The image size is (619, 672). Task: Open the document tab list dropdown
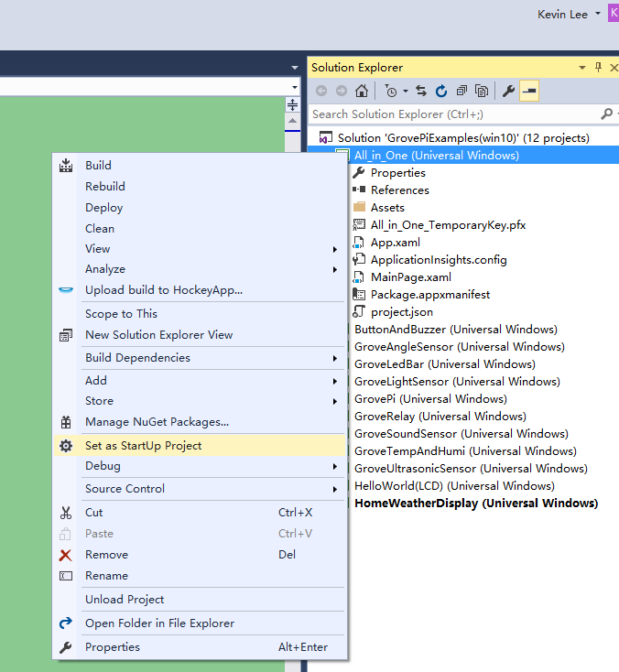pyautogui.click(x=295, y=68)
